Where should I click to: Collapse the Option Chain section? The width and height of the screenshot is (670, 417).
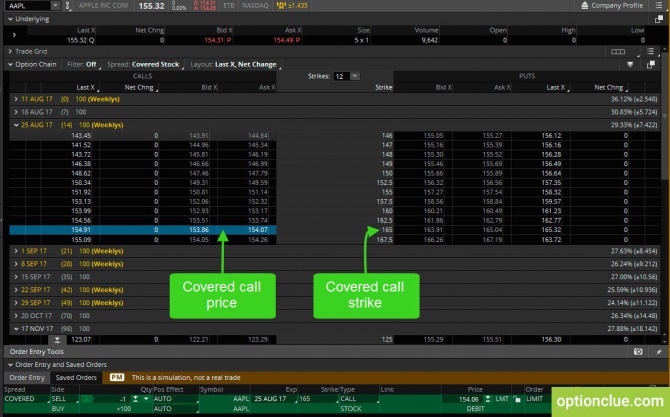pos(10,65)
